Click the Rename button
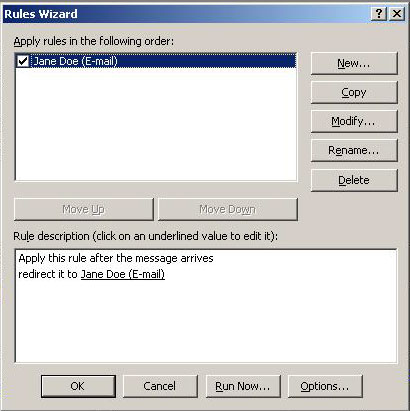Screen dimensions: 410x411 click(x=354, y=150)
